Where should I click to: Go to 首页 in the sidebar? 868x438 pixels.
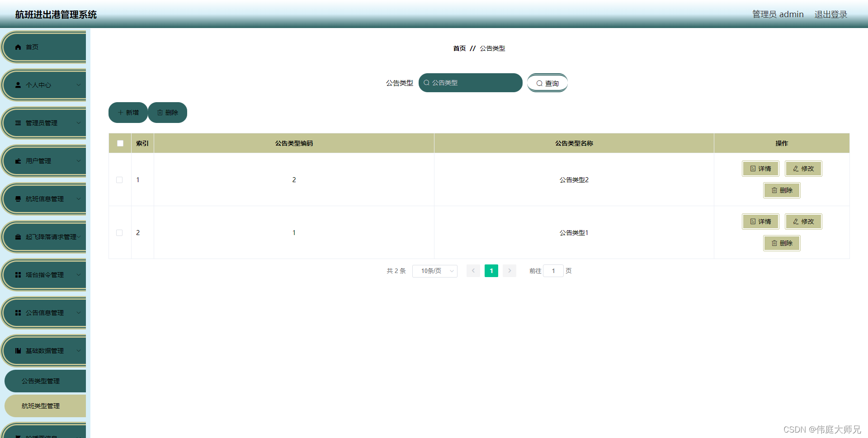coord(44,47)
